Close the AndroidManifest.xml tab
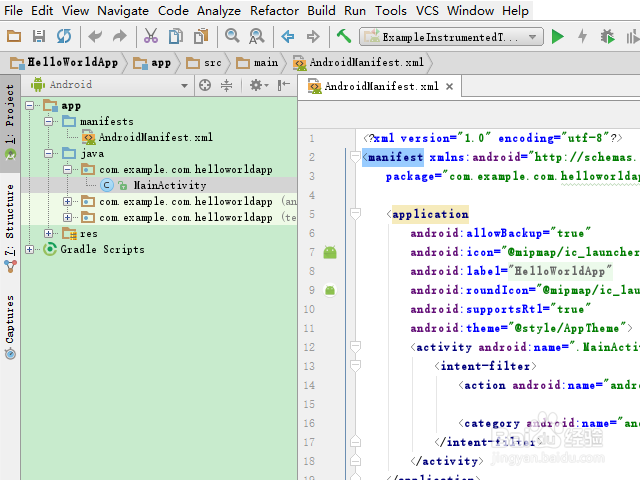This screenshot has height=480, width=640. (449, 87)
